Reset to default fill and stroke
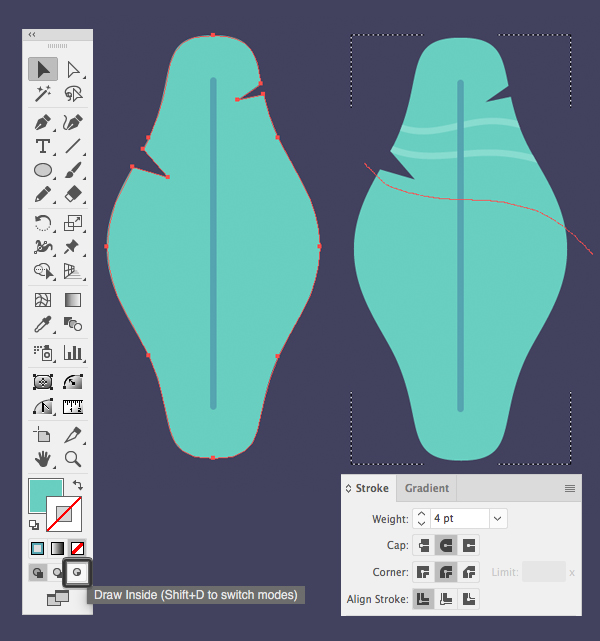The image size is (600, 641). (34, 524)
